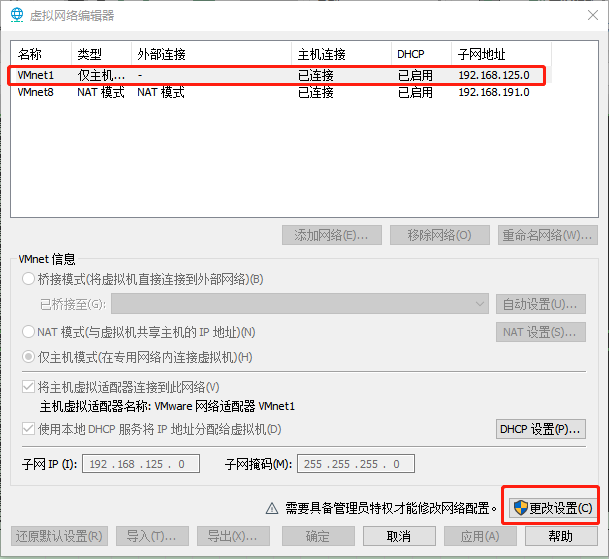Open NAT 设置(S)... button
The image size is (609, 559).
coord(541,332)
